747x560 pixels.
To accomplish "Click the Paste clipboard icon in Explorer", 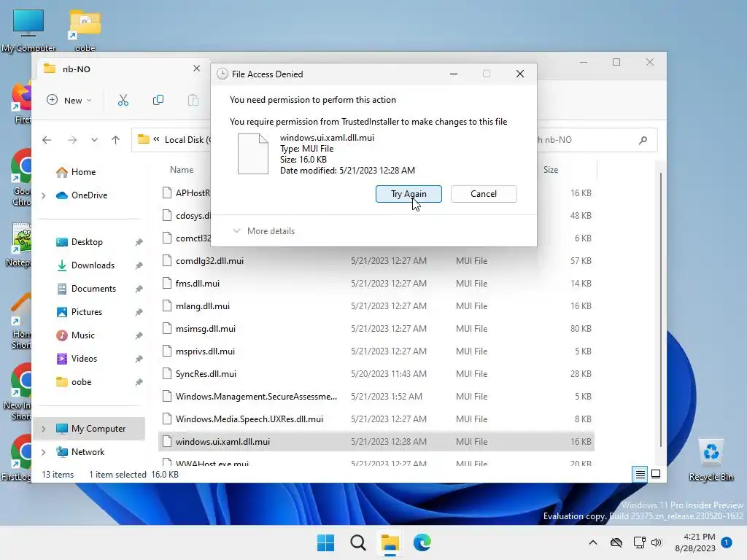I will (193, 100).
